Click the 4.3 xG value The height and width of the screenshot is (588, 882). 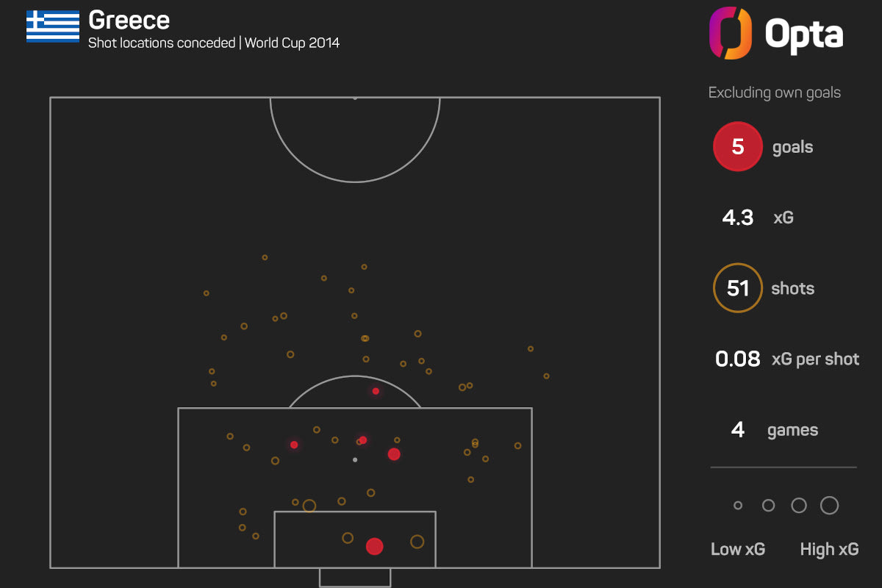737,218
